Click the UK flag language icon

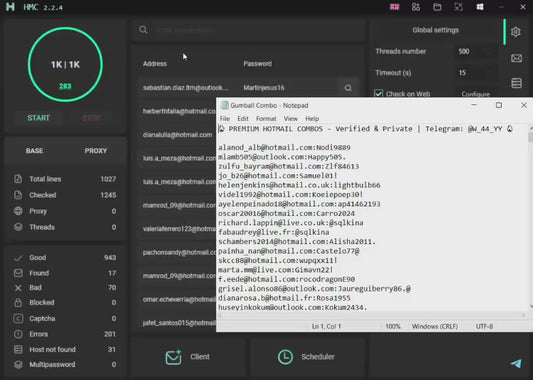point(394,7)
